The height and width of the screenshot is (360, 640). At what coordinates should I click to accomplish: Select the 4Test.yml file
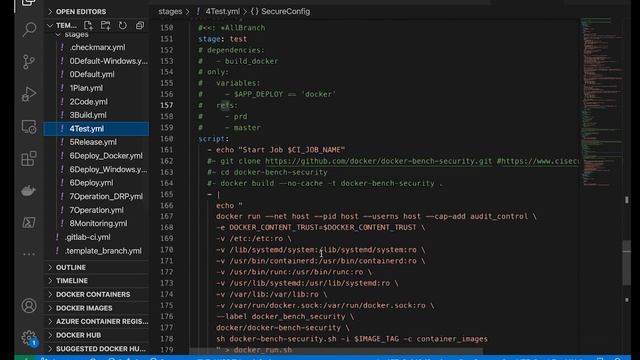coord(96,129)
